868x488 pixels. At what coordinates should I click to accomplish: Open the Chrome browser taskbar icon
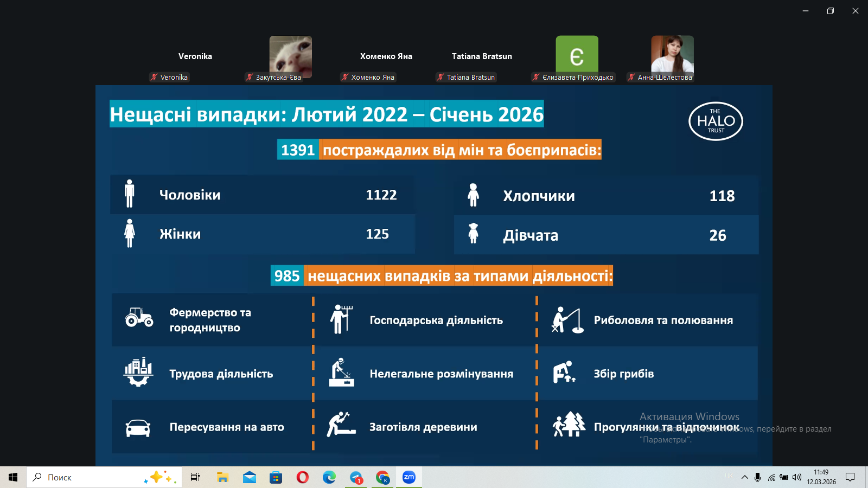tap(382, 477)
